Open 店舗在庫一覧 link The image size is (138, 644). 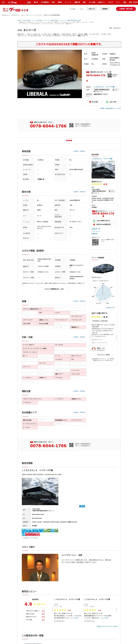point(96,229)
